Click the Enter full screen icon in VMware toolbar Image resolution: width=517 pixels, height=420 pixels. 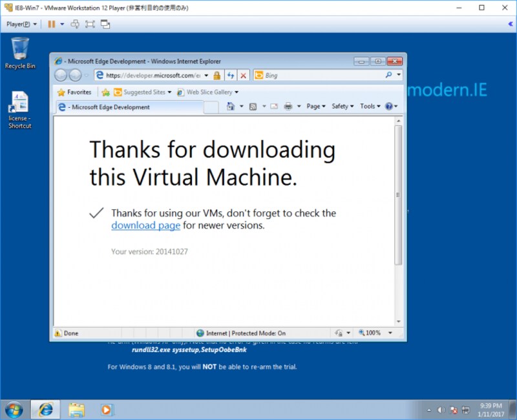90,25
